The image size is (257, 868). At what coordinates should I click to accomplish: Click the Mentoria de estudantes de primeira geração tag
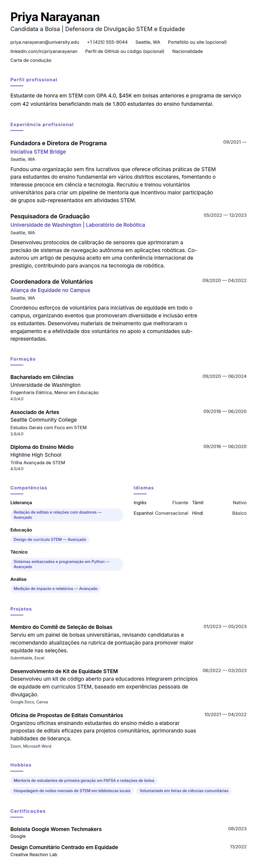click(84, 780)
